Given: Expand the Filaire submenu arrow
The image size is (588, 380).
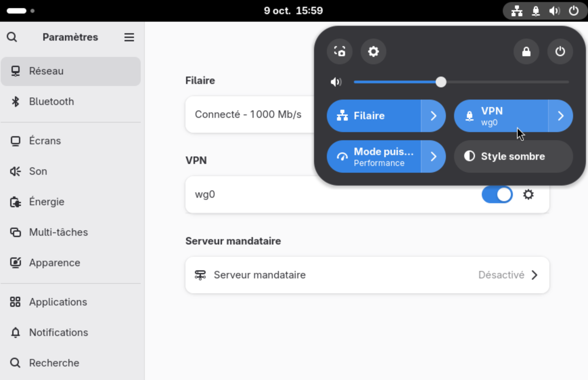Looking at the screenshot, I should point(433,116).
